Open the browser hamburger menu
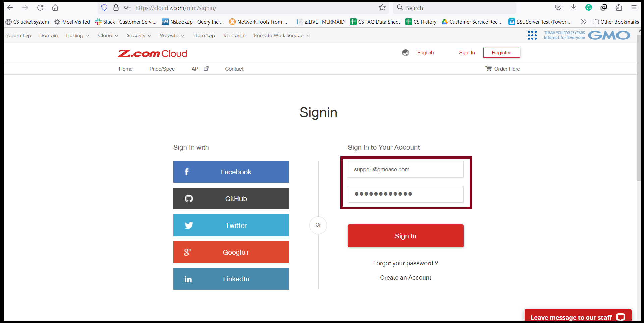The height and width of the screenshot is (323, 644). pyautogui.click(x=634, y=7)
